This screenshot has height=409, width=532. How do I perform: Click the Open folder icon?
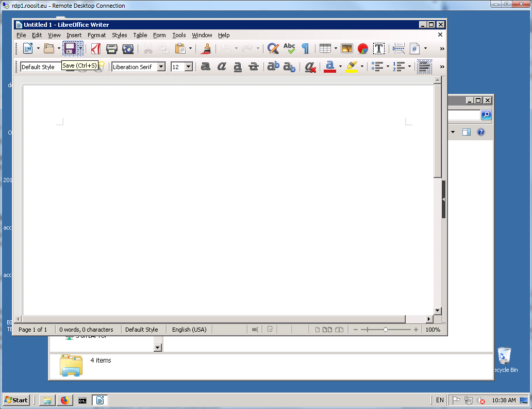pos(49,48)
